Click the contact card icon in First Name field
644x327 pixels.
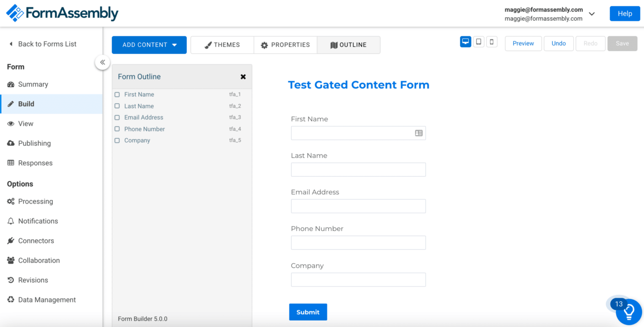[x=419, y=133]
